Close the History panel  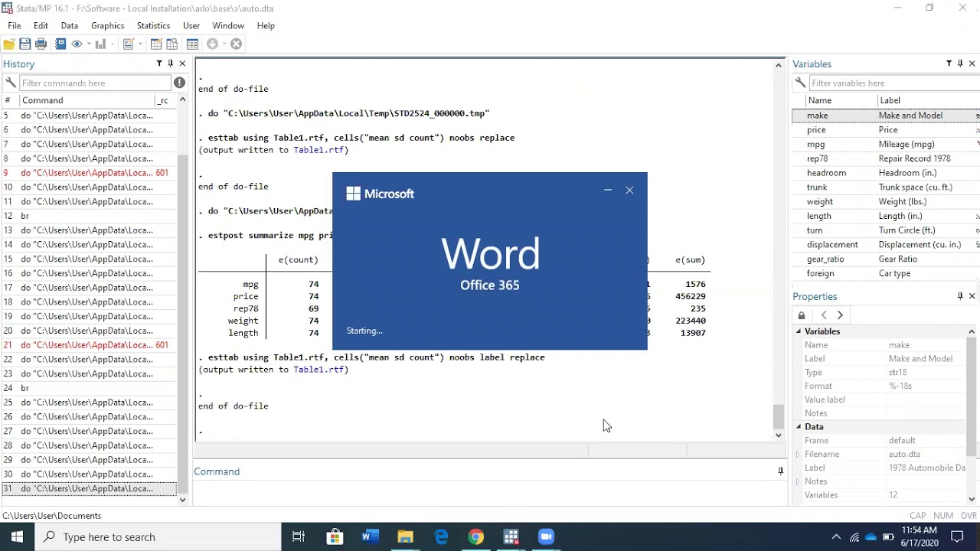pyautogui.click(x=182, y=64)
